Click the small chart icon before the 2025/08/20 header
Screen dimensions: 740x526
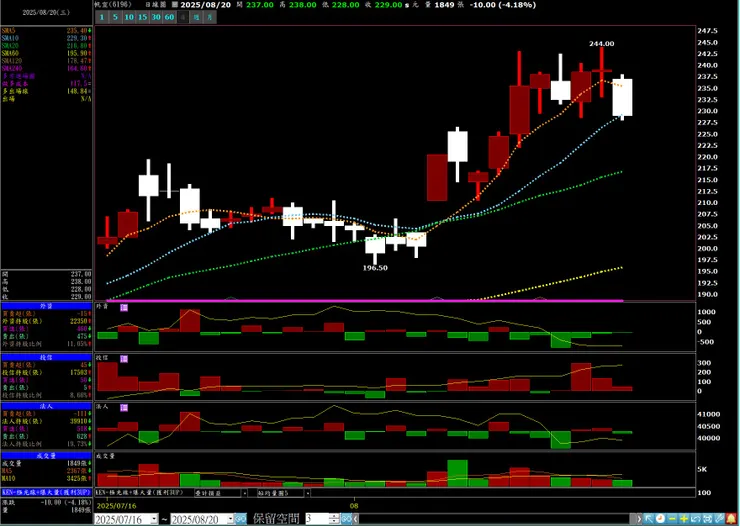click(175, 5)
